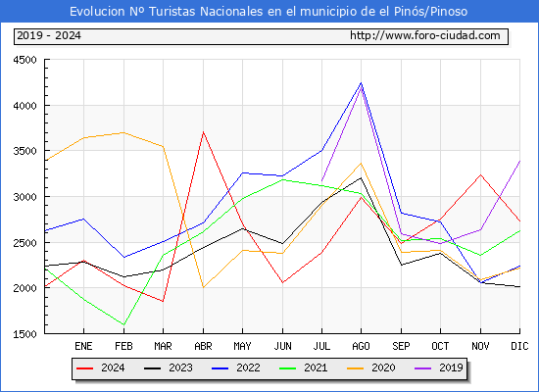Image resolution: width=539 pixels, height=392 pixels.
Task: Click the 2000 y-axis value
Action: tap(24, 288)
